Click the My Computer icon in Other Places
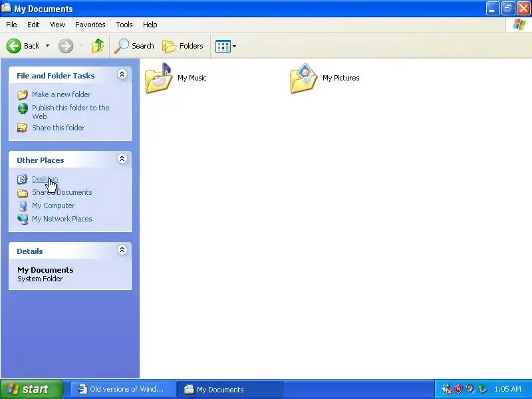Image resolution: width=532 pixels, height=399 pixels. [23, 206]
